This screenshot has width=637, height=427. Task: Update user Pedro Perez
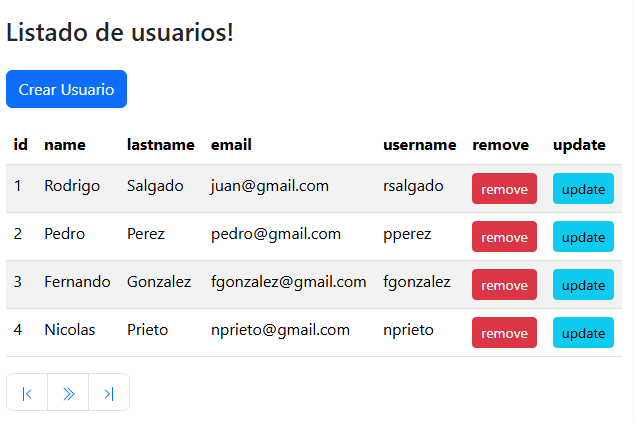coord(583,237)
